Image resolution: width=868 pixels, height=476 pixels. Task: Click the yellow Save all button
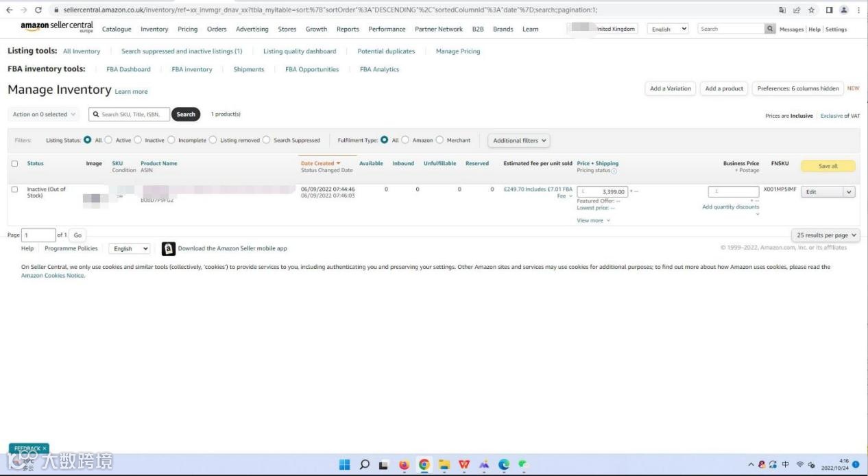[828, 166]
